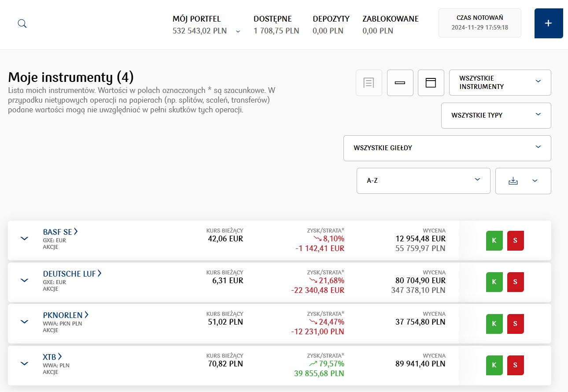Click the blue plus button
The image size is (568, 392).
point(548,23)
